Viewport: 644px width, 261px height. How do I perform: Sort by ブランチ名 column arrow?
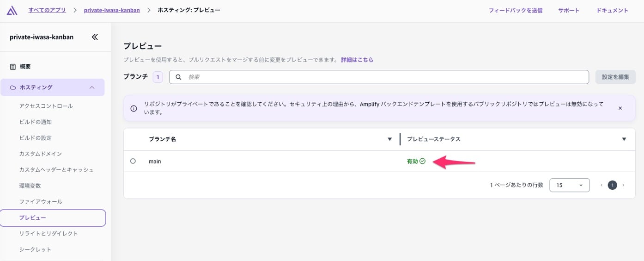(389, 139)
